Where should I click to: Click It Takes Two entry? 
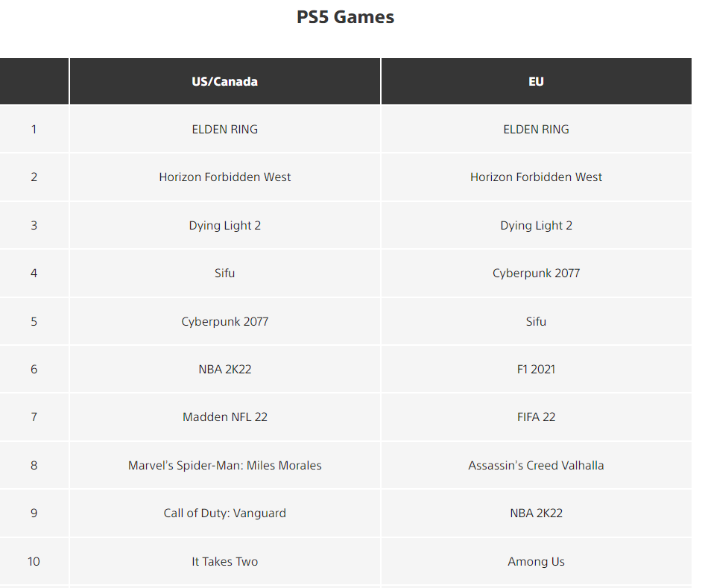(225, 561)
